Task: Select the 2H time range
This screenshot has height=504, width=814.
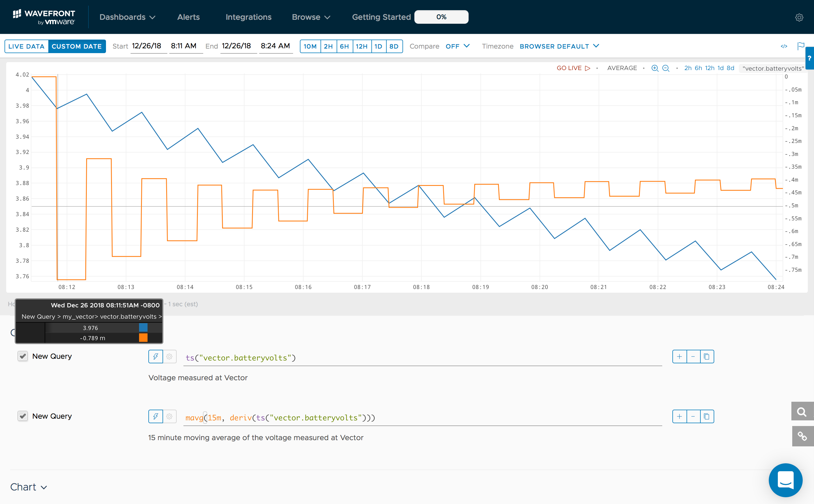Action: point(328,46)
